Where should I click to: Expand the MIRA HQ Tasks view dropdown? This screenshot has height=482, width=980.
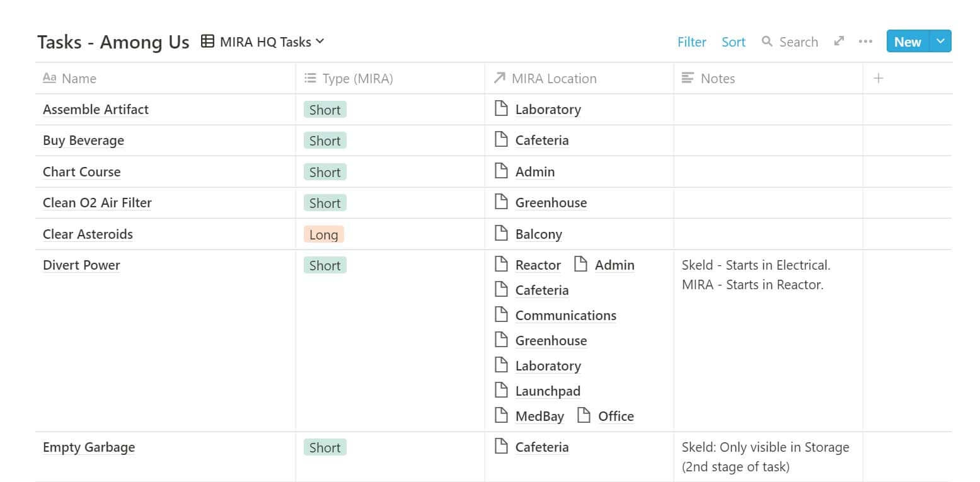(x=320, y=42)
